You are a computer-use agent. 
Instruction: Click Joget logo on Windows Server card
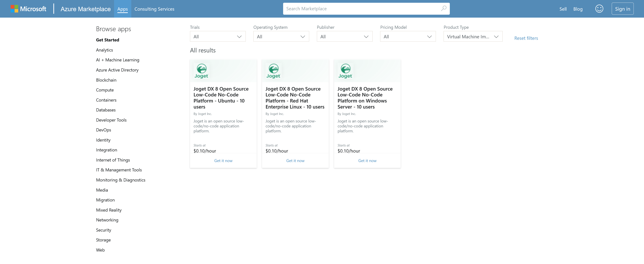click(x=345, y=71)
